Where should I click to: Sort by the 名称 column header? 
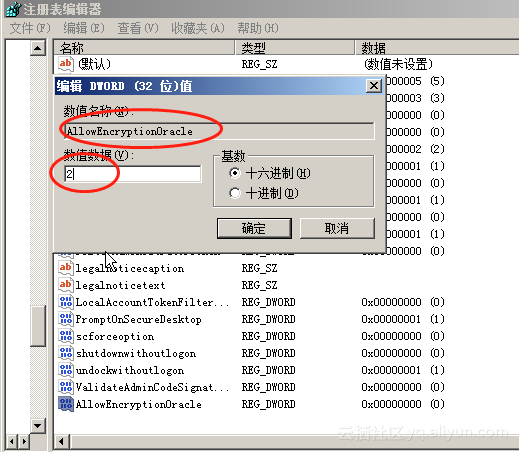(x=144, y=47)
